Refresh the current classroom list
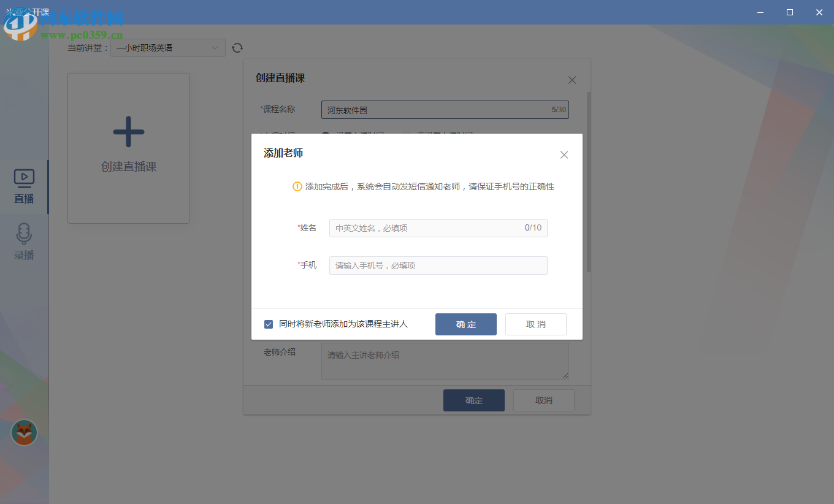The width and height of the screenshot is (834, 504). coord(237,47)
